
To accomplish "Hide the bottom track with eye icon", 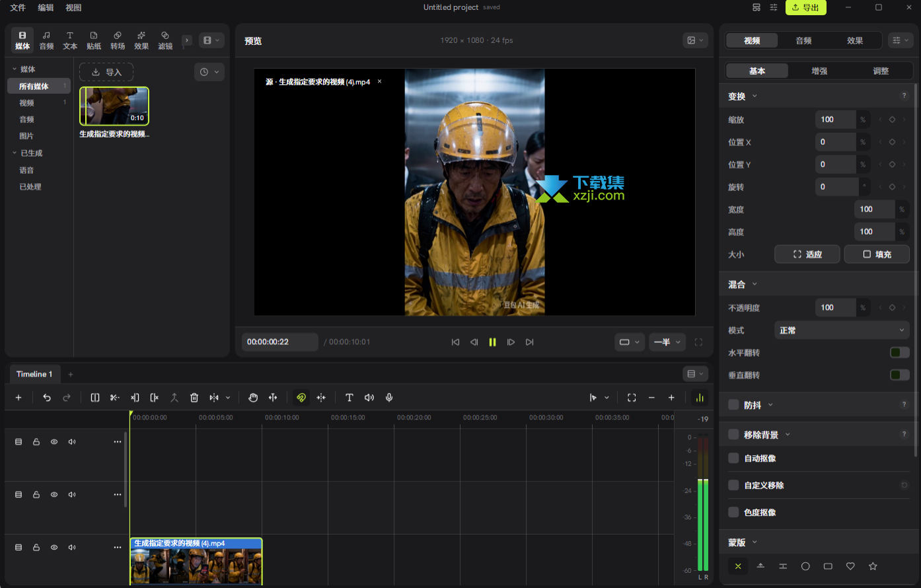I will (x=54, y=548).
